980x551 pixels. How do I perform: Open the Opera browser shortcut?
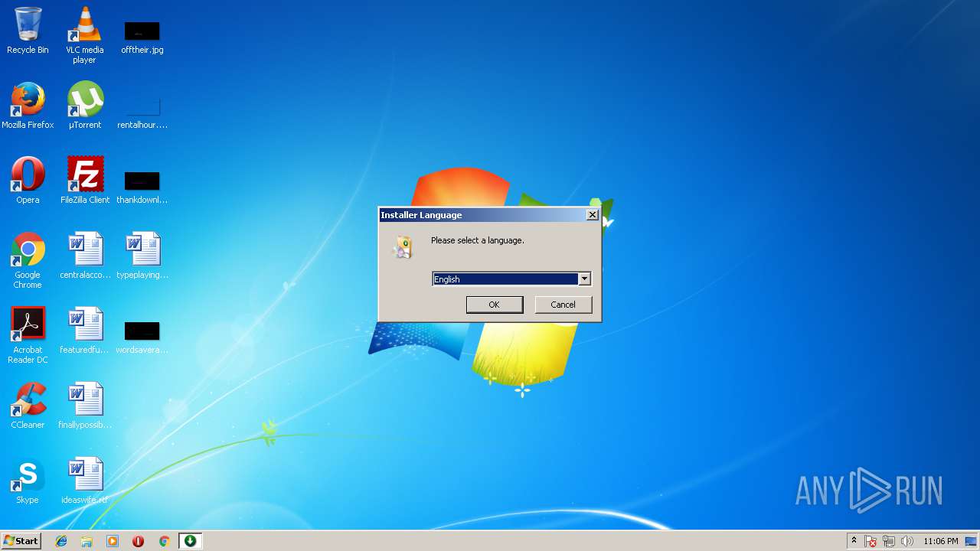[x=28, y=181]
